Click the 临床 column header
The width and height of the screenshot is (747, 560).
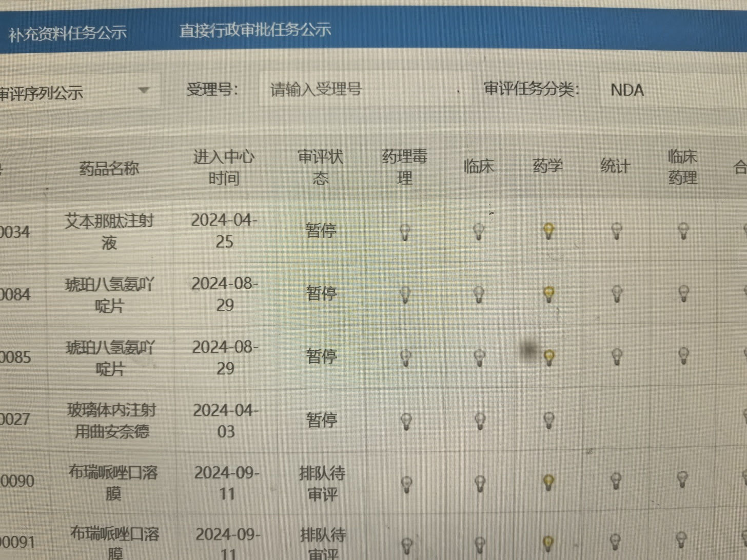tap(479, 166)
